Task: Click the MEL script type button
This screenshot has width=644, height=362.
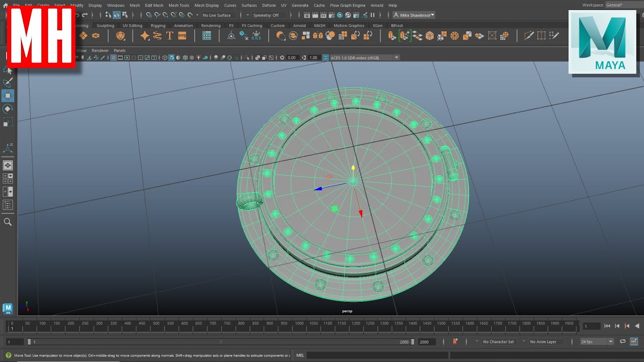Action: [x=300, y=355]
